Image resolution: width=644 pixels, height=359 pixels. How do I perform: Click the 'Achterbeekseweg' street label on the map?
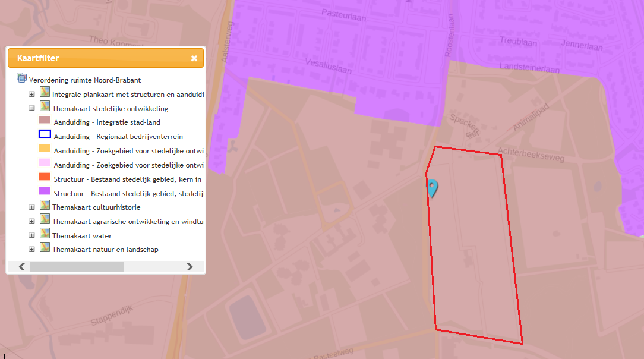coord(532,154)
